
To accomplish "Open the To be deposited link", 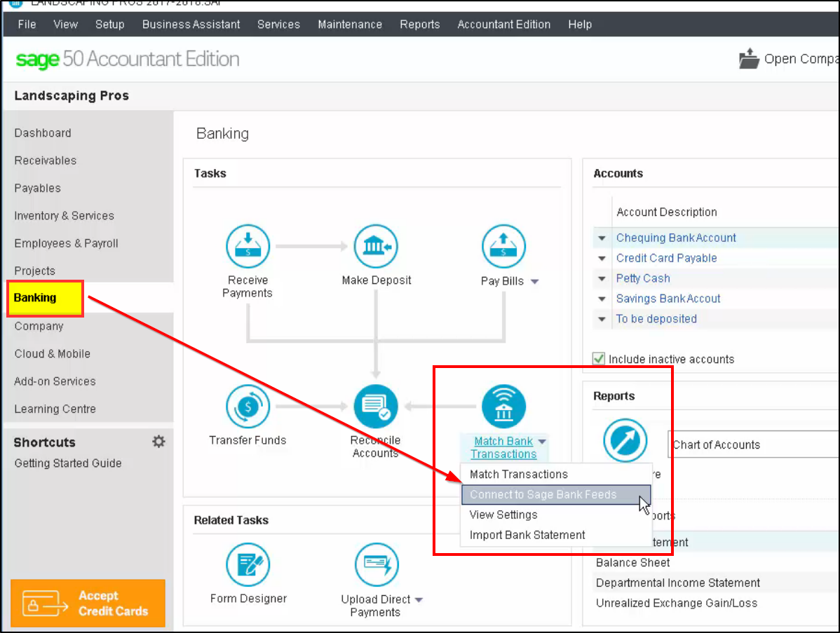I will point(656,319).
